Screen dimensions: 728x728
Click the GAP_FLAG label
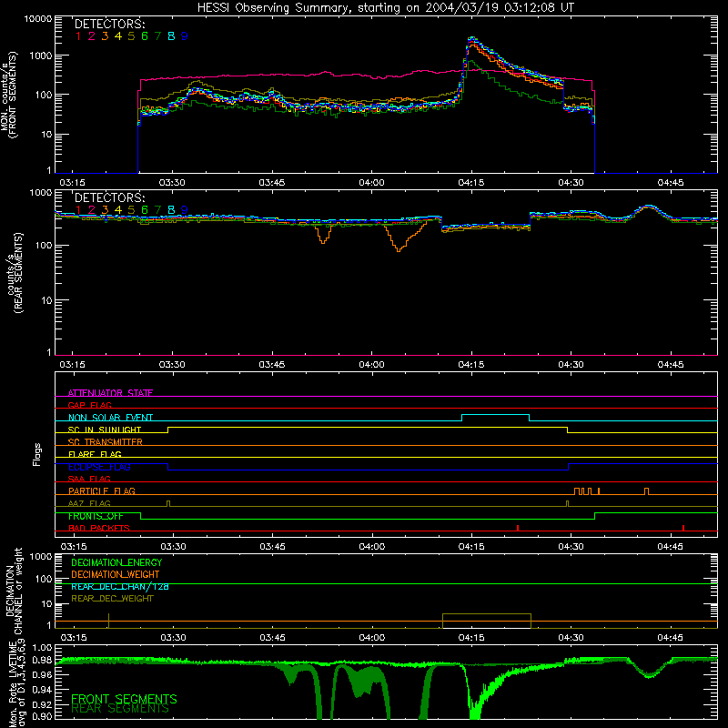[x=89, y=405]
